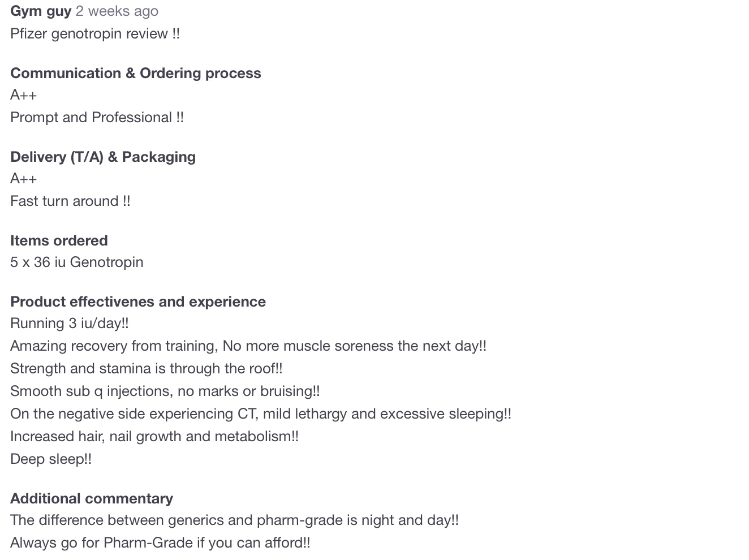Click 'difference between generics and pharm-grade' sentence
Image resolution: width=749 pixels, height=560 pixels.
click(234, 520)
